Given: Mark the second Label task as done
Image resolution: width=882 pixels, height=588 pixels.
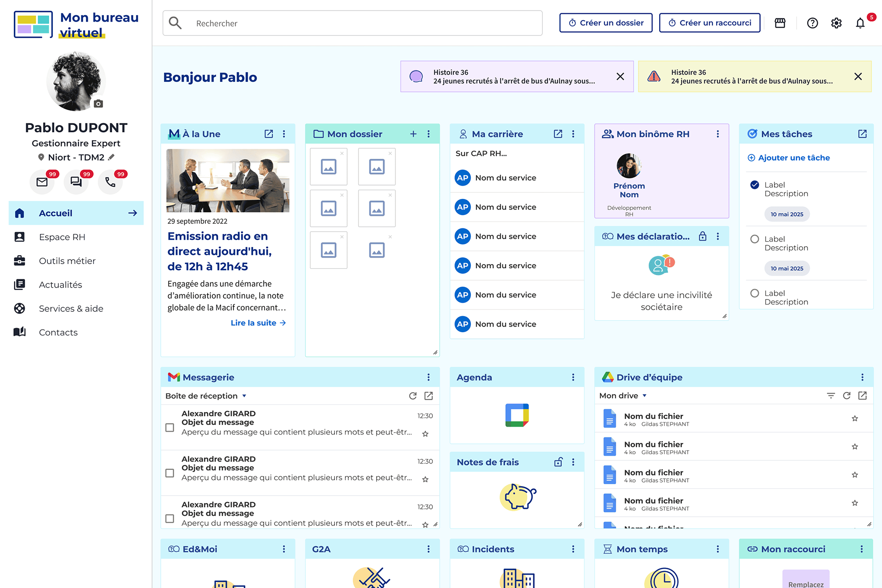Looking at the screenshot, I should 754,239.
